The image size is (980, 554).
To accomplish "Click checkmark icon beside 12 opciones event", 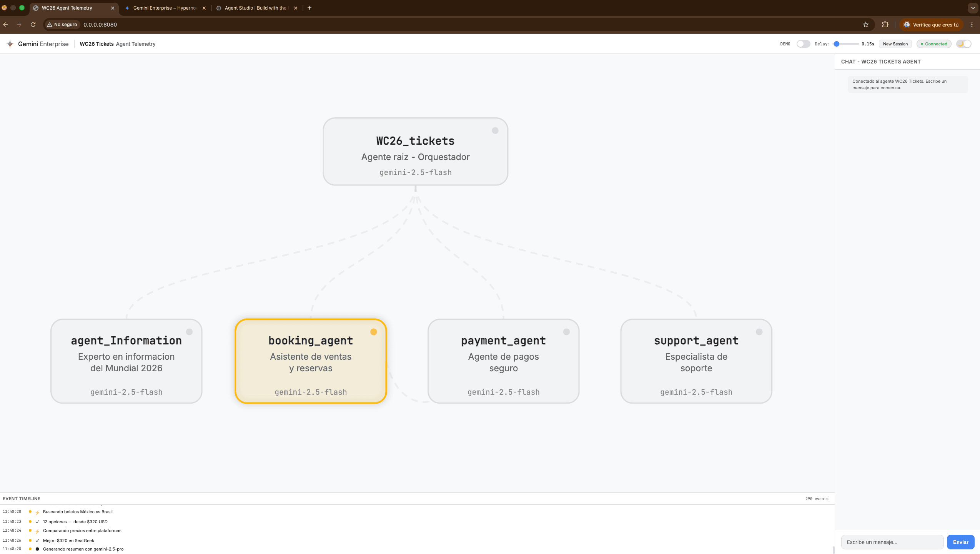I will [x=37, y=522].
